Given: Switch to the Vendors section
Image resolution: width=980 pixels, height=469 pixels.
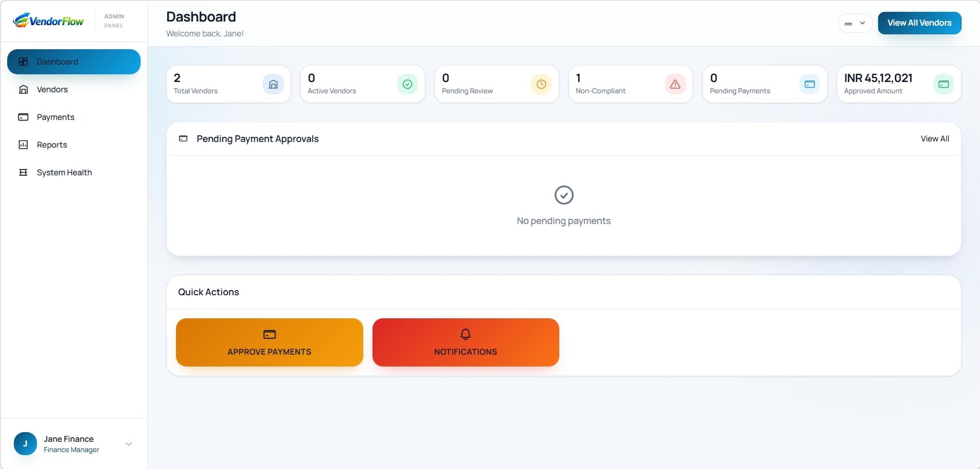Looking at the screenshot, I should pyautogui.click(x=52, y=89).
